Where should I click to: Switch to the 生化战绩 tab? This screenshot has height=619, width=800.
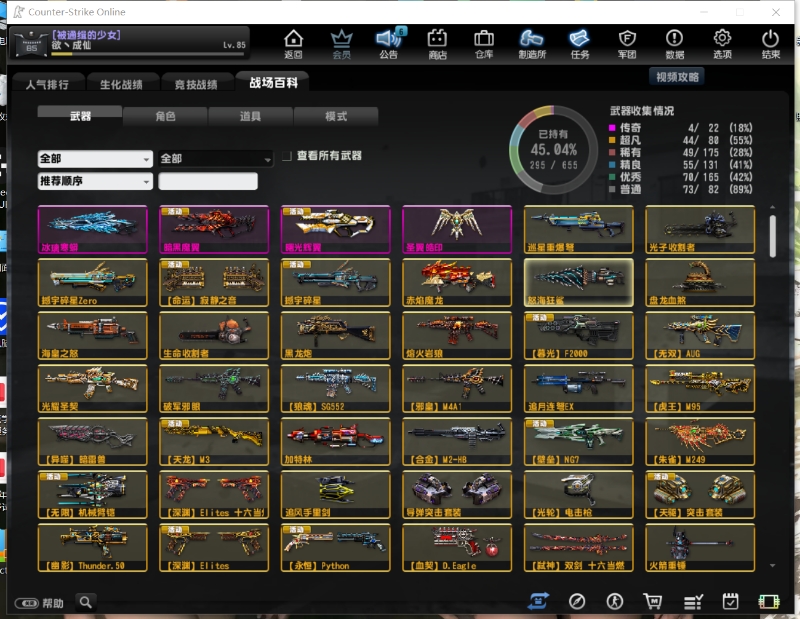point(121,84)
